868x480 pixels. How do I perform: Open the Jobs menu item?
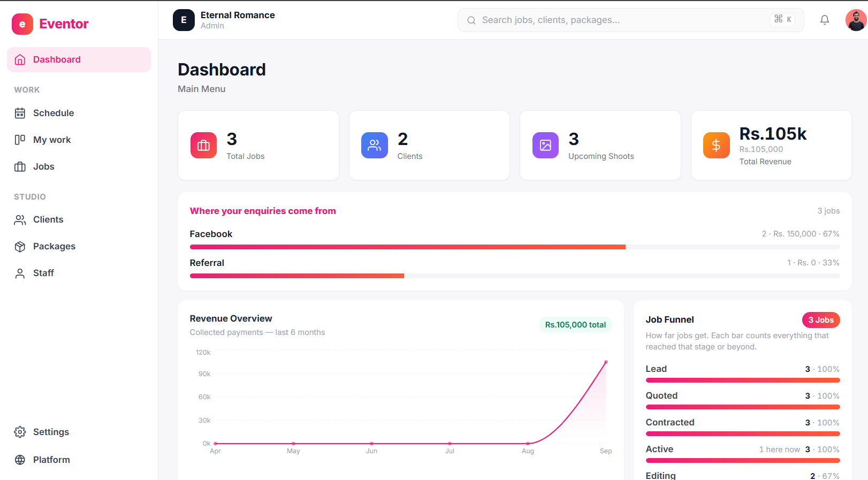pyautogui.click(x=79, y=166)
